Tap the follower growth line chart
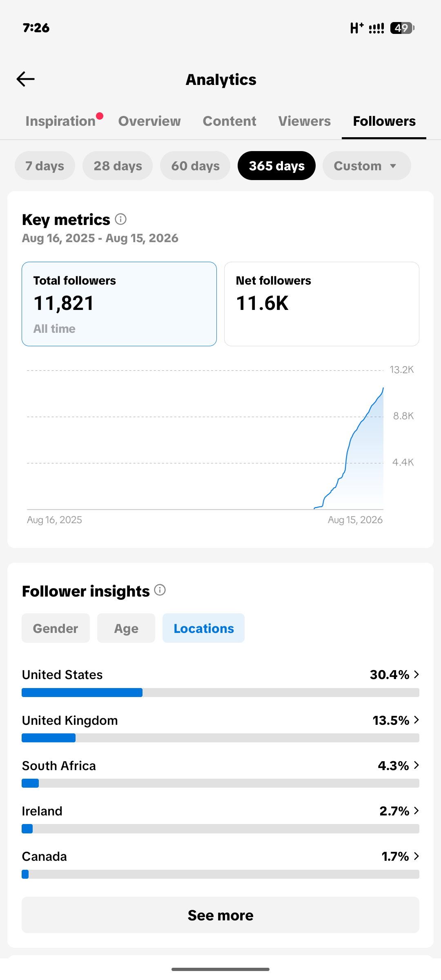The width and height of the screenshot is (441, 980). 205,440
